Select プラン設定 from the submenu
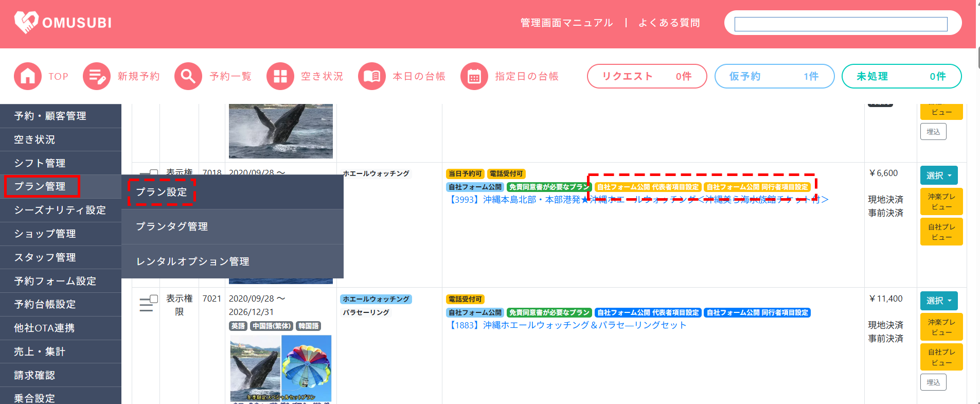This screenshot has height=404, width=980. 162,192
